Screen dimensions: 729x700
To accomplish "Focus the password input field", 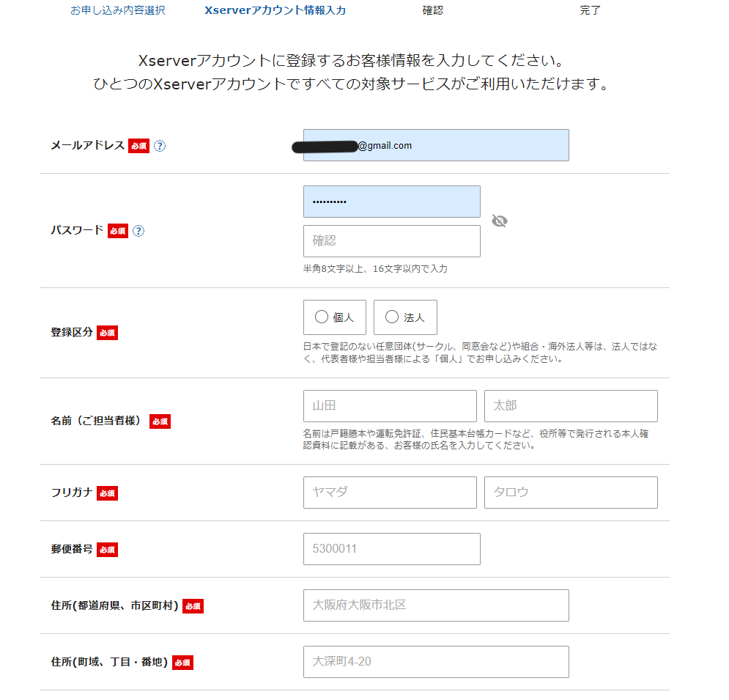I will 392,202.
